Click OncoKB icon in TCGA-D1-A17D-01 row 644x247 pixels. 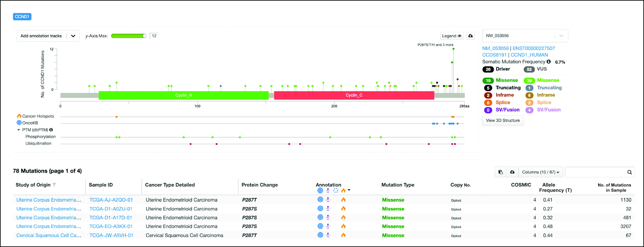click(x=320, y=217)
